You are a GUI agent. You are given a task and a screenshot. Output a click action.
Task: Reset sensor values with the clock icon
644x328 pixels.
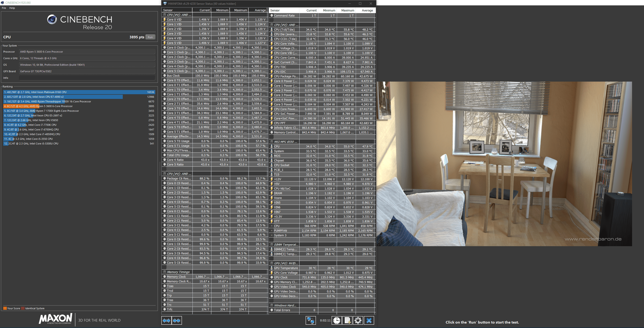(337, 321)
